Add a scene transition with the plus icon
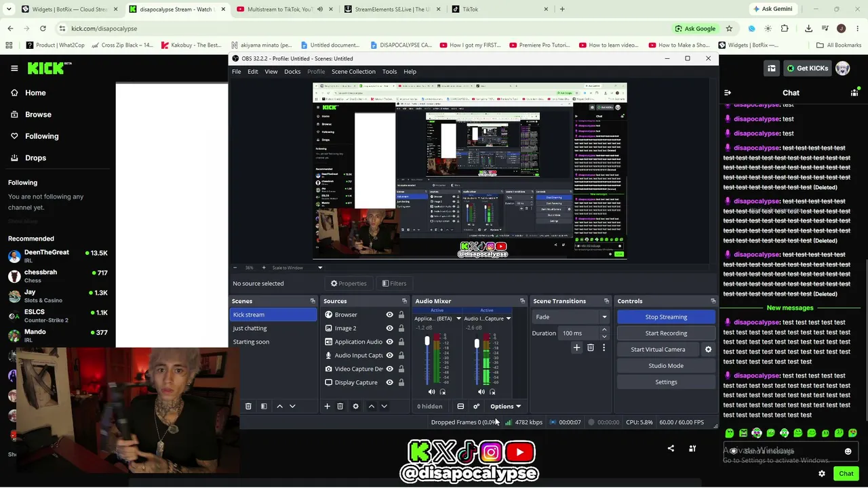 [x=576, y=348]
